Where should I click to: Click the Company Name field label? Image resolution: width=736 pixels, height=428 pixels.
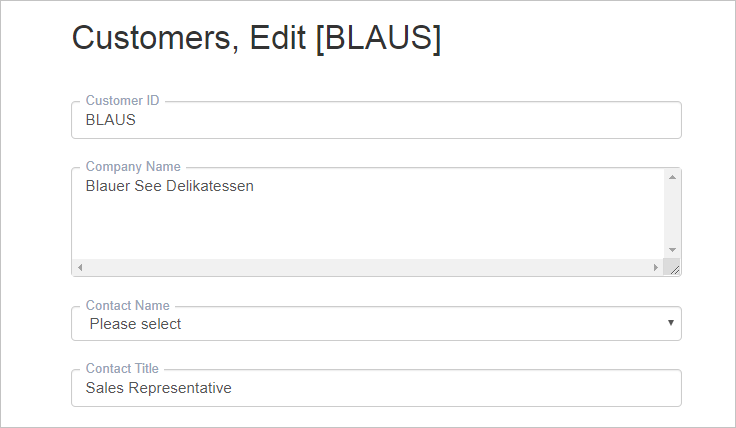(x=133, y=167)
